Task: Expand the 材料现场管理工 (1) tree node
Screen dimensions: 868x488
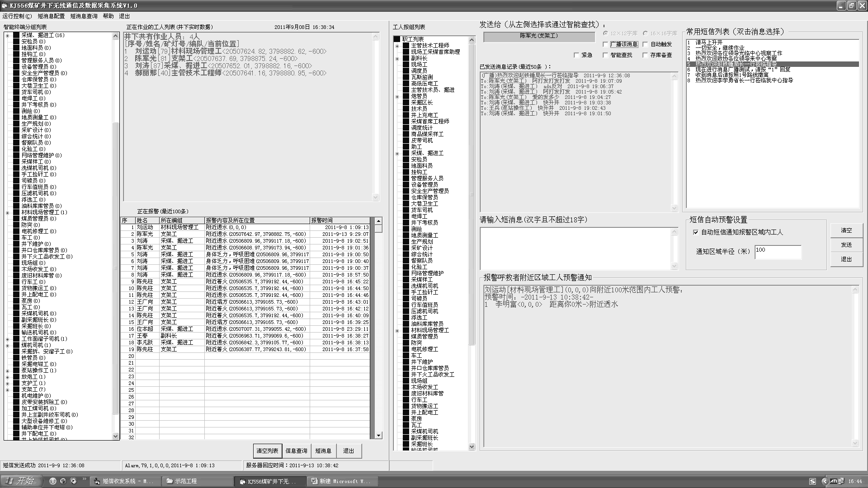Action: (7, 212)
